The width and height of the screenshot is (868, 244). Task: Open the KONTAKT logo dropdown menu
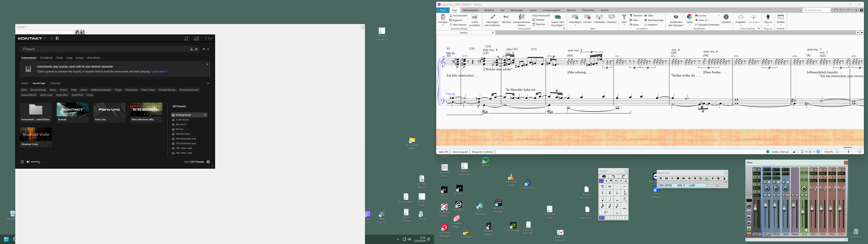tap(32, 38)
